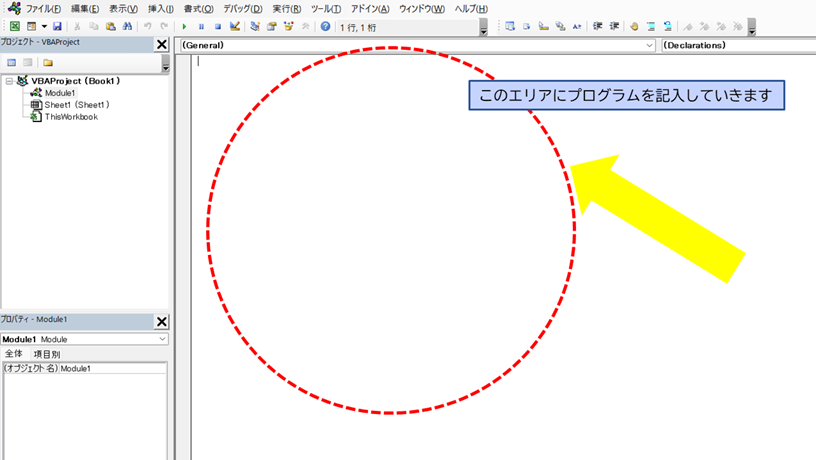816x460 pixels.
Task: Open VBA help with the question mark icon
Action: click(325, 26)
